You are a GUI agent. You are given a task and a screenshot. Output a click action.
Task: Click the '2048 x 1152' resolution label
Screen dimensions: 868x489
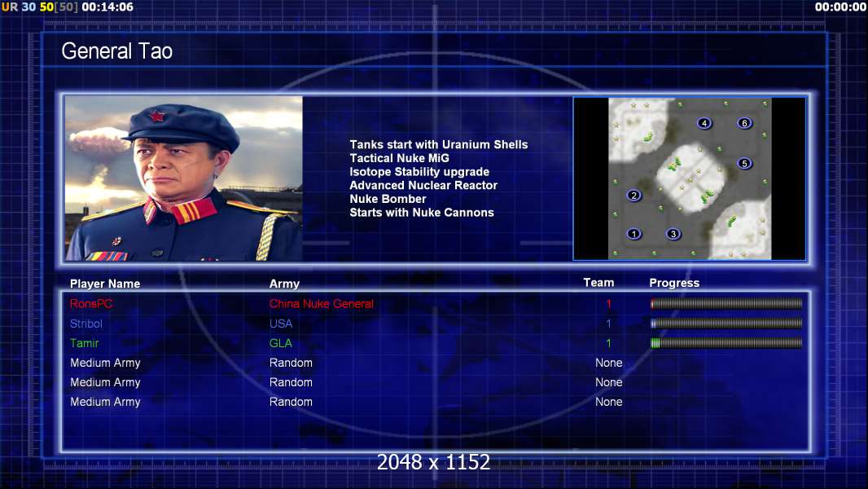tap(433, 462)
